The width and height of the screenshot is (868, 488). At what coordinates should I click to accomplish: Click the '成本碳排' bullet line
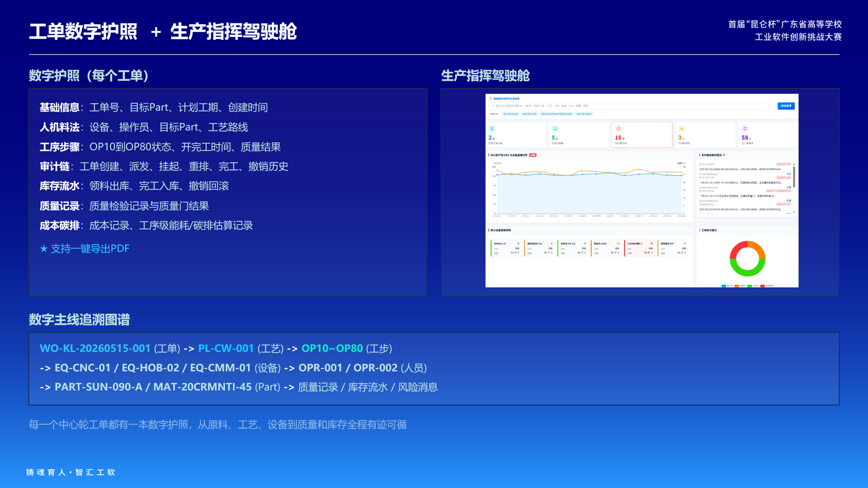(x=146, y=226)
